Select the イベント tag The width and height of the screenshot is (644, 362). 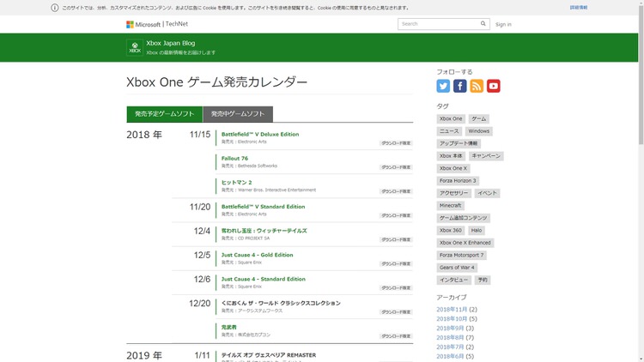487,193
